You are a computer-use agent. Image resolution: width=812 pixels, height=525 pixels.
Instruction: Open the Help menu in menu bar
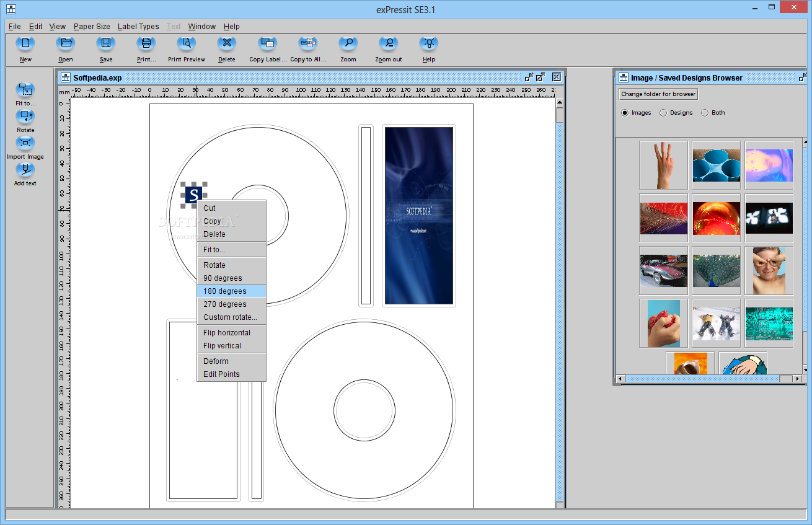tap(232, 27)
